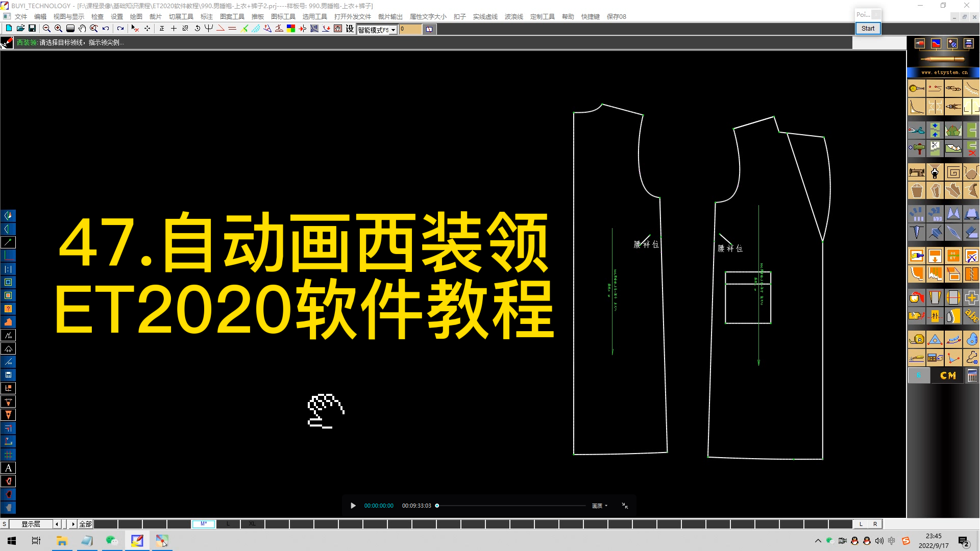980x551 pixels.
Task: Click the left arrow next to 显示层
Action: pyautogui.click(x=57, y=524)
